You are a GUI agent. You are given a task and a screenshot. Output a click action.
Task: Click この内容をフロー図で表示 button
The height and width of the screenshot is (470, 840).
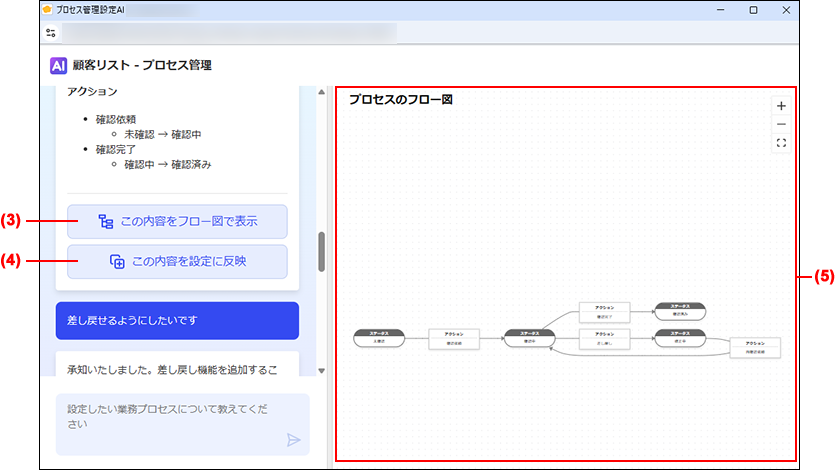[x=177, y=221]
